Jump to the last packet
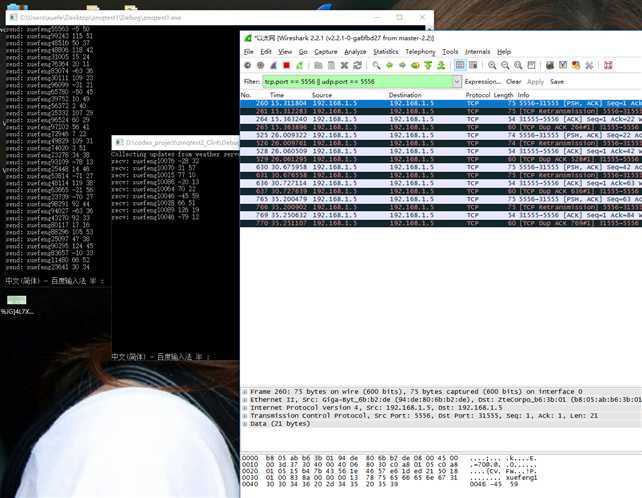The height and width of the screenshot is (498, 642). click(441, 65)
